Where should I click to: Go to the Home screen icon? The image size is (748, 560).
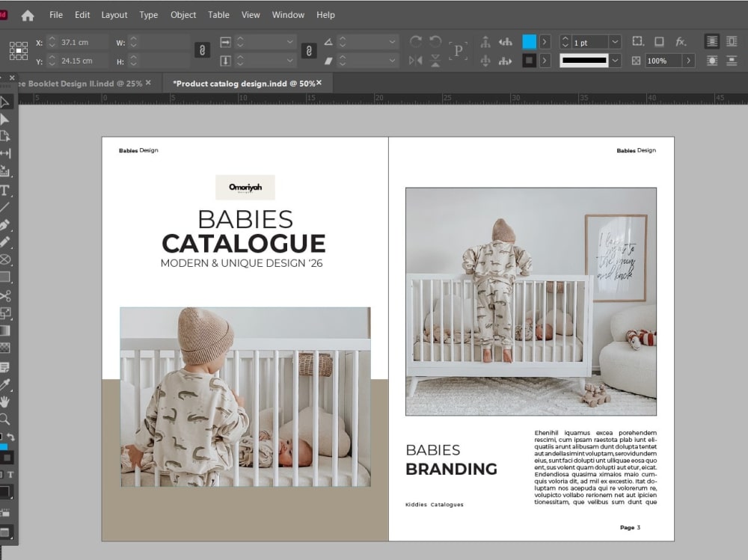pos(28,15)
